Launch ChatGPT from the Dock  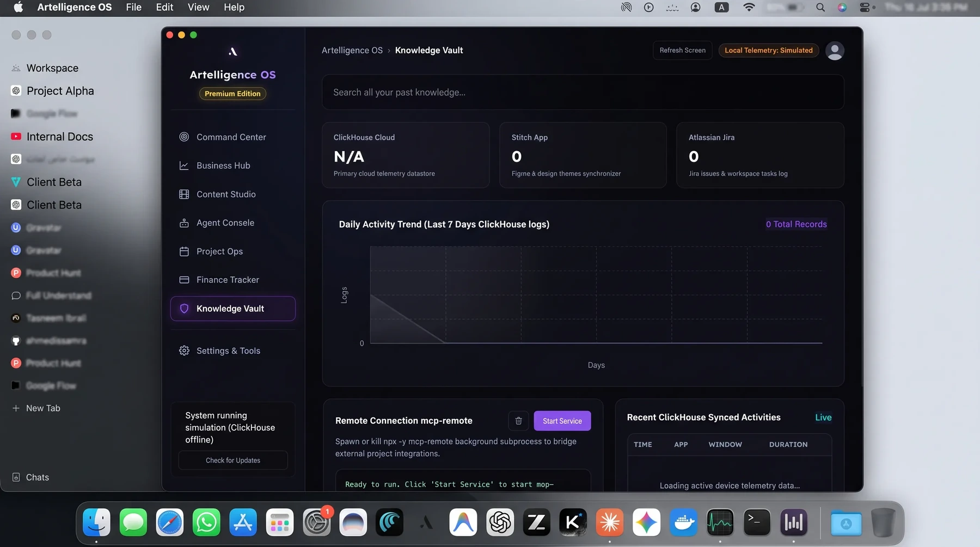click(x=500, y=523)
